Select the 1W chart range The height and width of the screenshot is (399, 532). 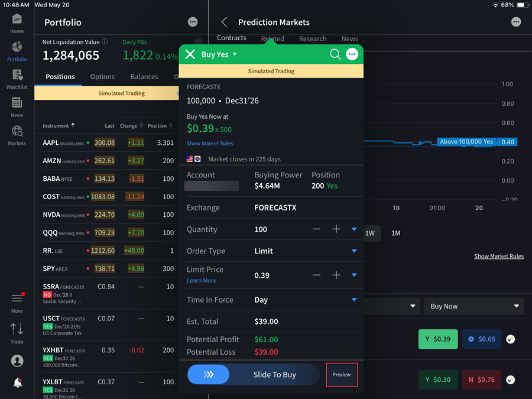pos(370,233)
